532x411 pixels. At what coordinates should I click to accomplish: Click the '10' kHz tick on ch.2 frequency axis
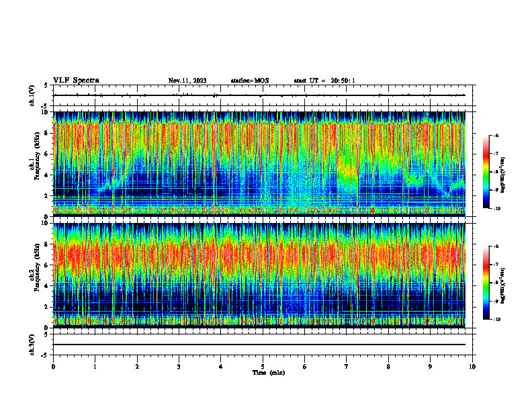[x=44, y=223]
